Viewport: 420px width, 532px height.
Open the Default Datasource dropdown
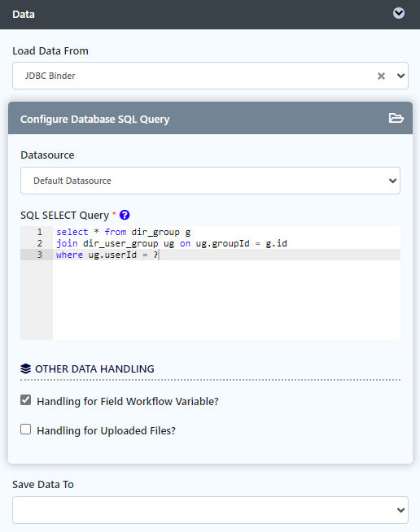click(x=210, y=181)
